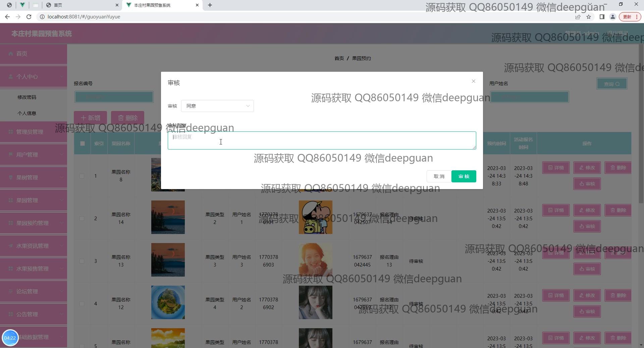
Task: Expand 水果预售管理 sidebar menu
Action: pos(34,269)
